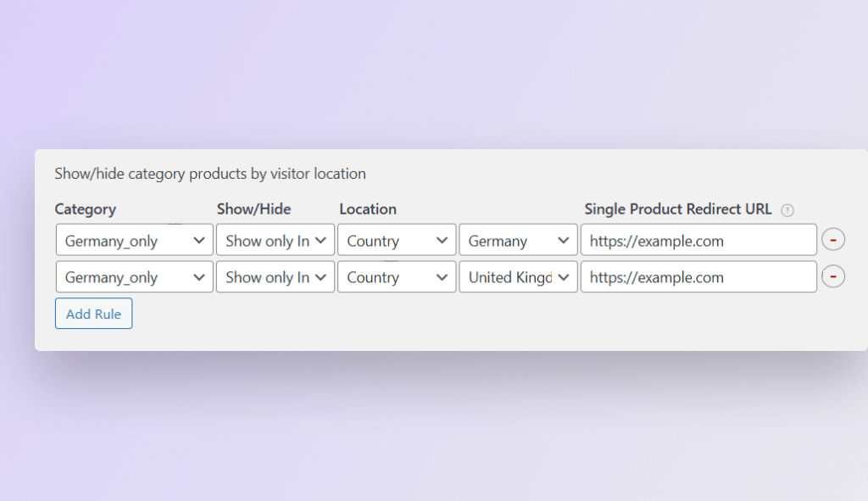Screen dimensions: 868x501
Task: Open the first row's Category dropdown
Action: [x=134, y=241]
